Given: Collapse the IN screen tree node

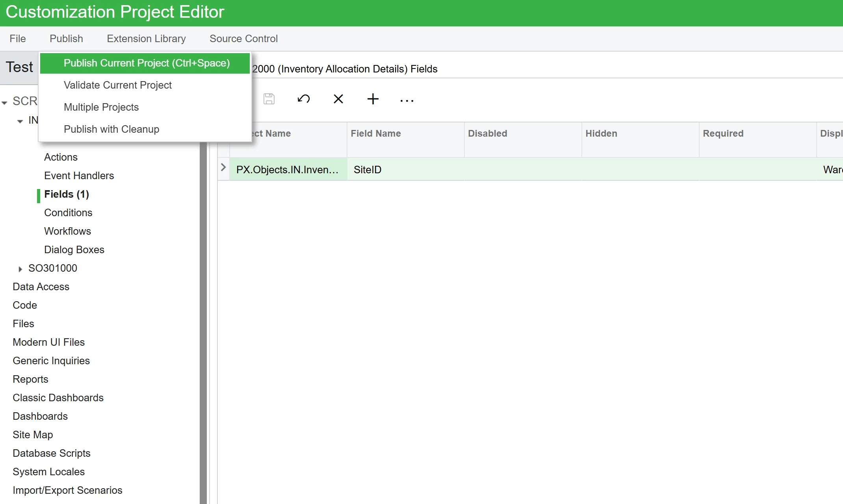Looking at the screenshot, I should [x=20, y=121].
